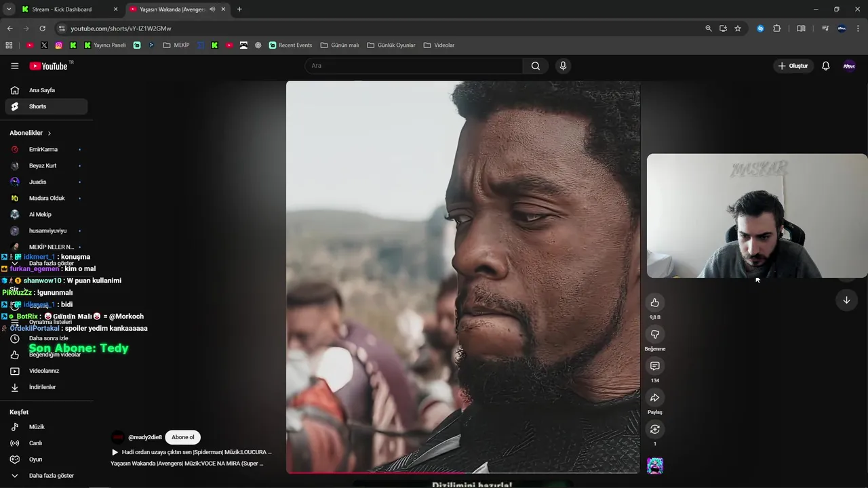Click the search magnifier button
Image resolution: width=868 pixels, height=488 pixels.
pyautogui.click(x=536, y=66)
